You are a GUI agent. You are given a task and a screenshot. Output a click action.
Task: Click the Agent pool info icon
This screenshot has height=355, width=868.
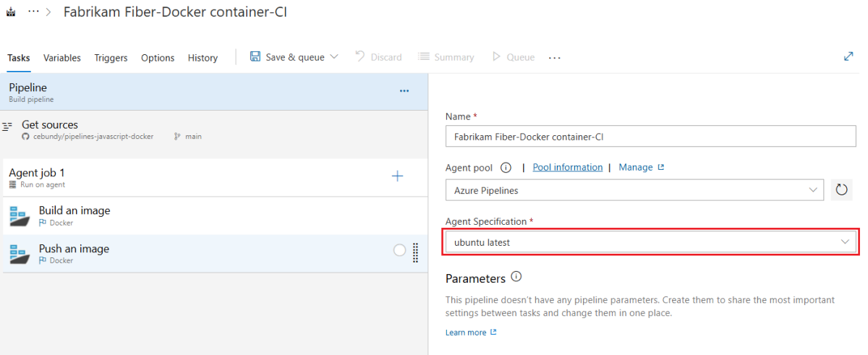pyautogui.click(x=506, y=167)
